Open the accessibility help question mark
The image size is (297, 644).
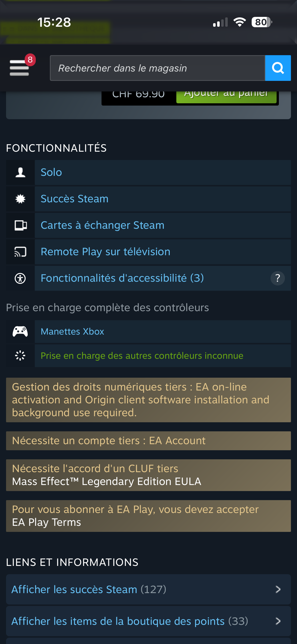point(278,278)
